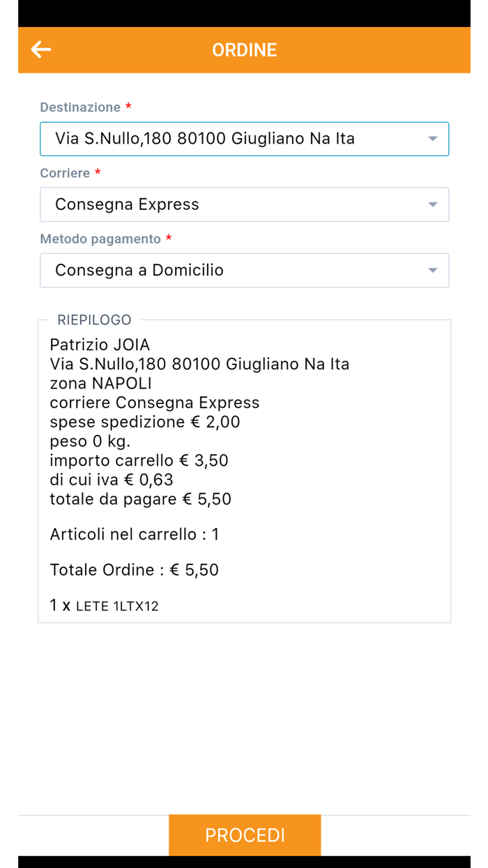Select the LETE 1LTX12 cart item
This screenshot has width=488, height=868.
[x=105, y=605]
